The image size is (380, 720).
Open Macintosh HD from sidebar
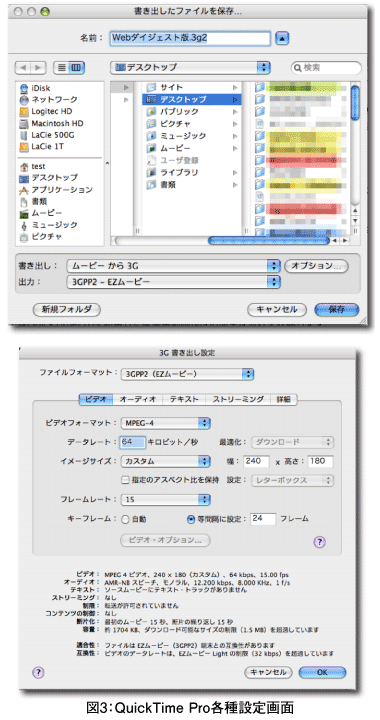pos(51,124)
